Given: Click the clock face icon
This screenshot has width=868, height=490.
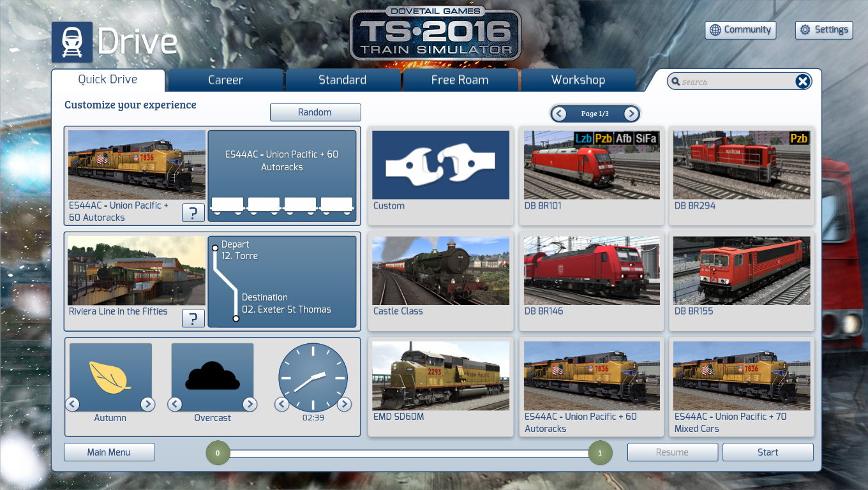Looking at the screenshot, I should click(313, 377).
